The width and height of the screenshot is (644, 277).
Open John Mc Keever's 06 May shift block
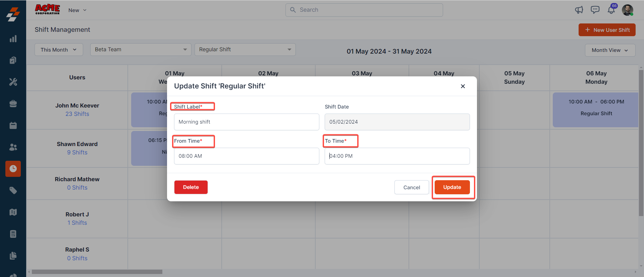pyautogui.click(x=596, y=110)
